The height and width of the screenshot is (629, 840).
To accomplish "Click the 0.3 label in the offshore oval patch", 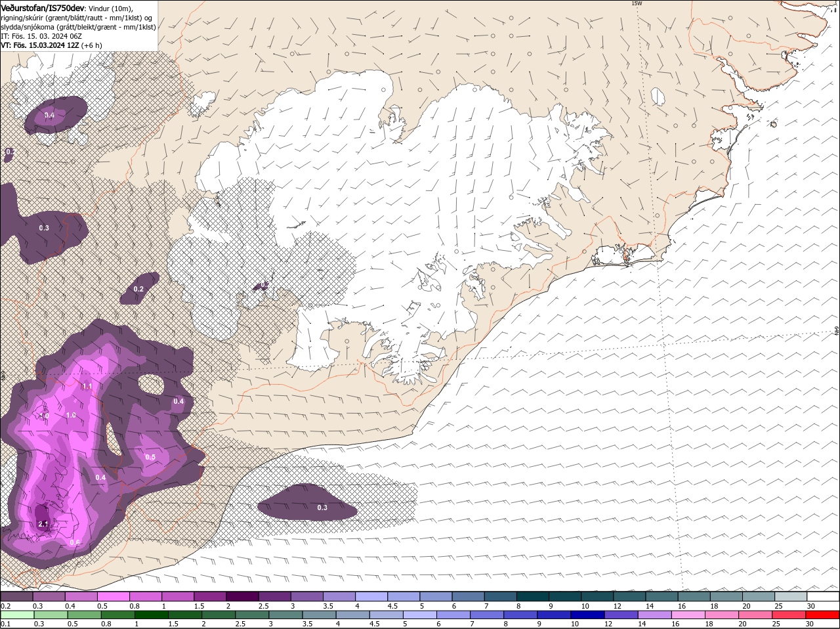I will (x=322, y=508).
